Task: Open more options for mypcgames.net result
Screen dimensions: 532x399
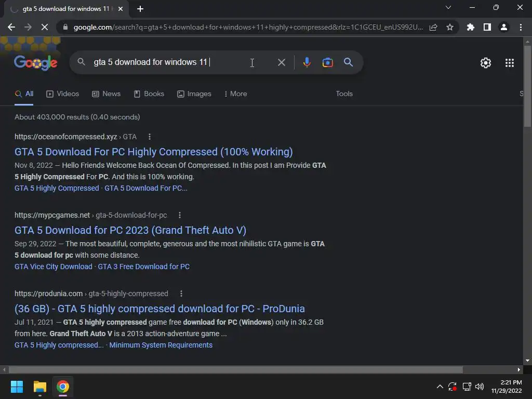Action: pos(180,215)
